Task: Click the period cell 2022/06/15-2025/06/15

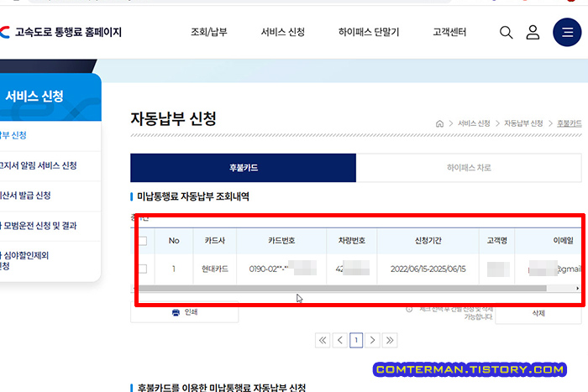Action: point(428,269)
